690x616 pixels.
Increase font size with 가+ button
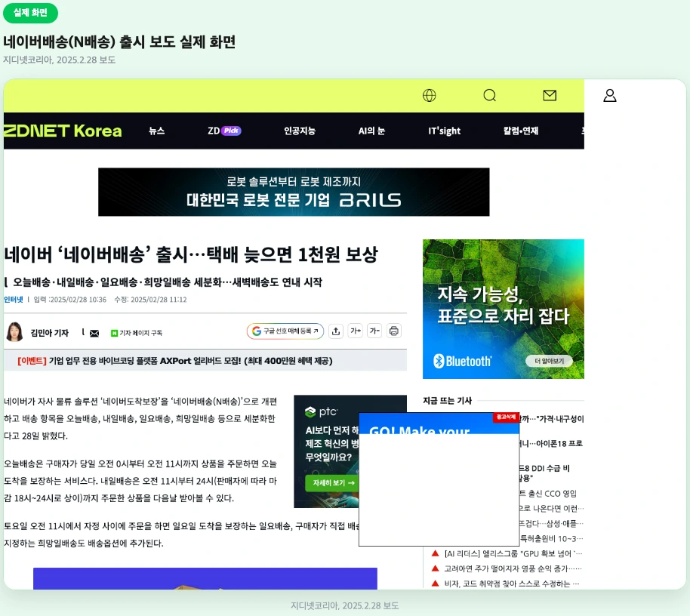pyautogui.click(x=355, y=331)
